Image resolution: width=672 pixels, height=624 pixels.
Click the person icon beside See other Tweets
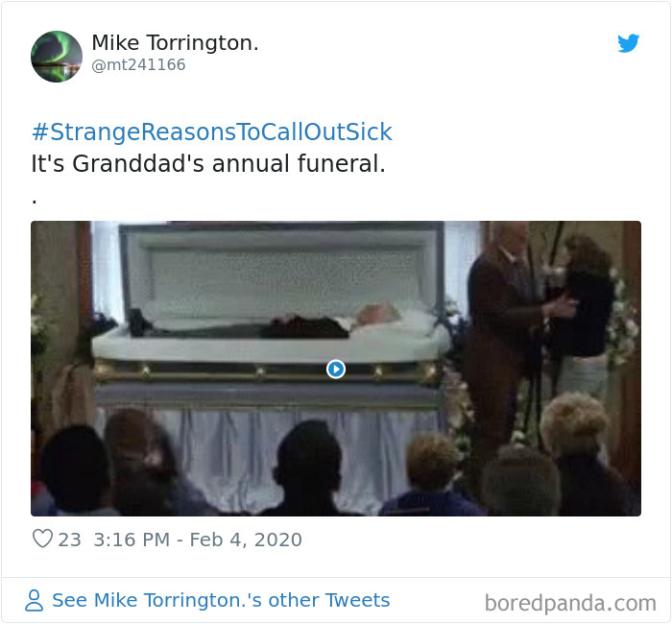(x=34, y=600)
